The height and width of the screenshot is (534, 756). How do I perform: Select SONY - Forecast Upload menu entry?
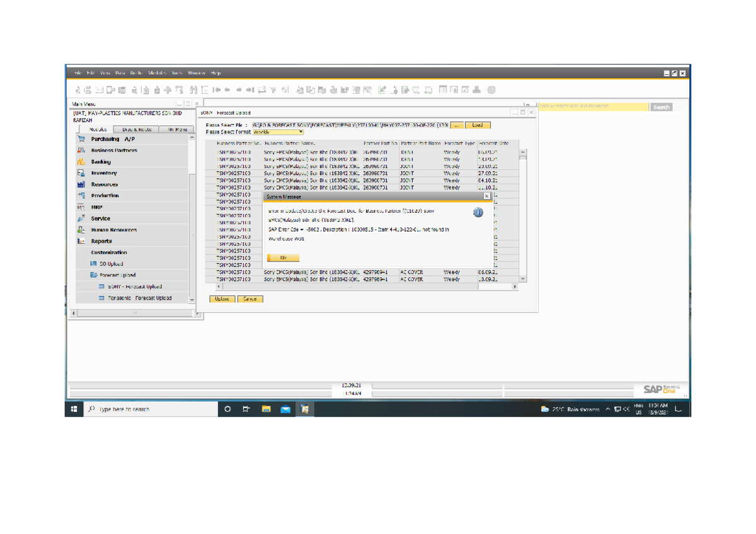point(135,287)
